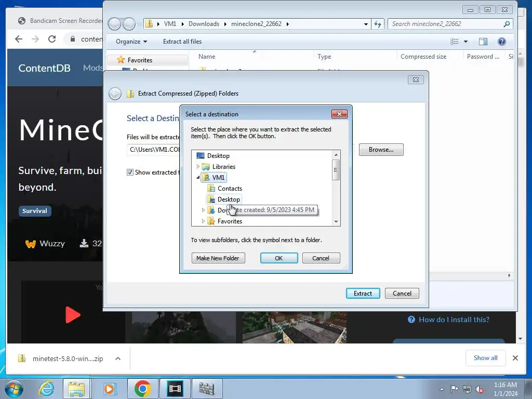Click Explorer forward navigation button
532x399 pixels.
pos(129,24)
